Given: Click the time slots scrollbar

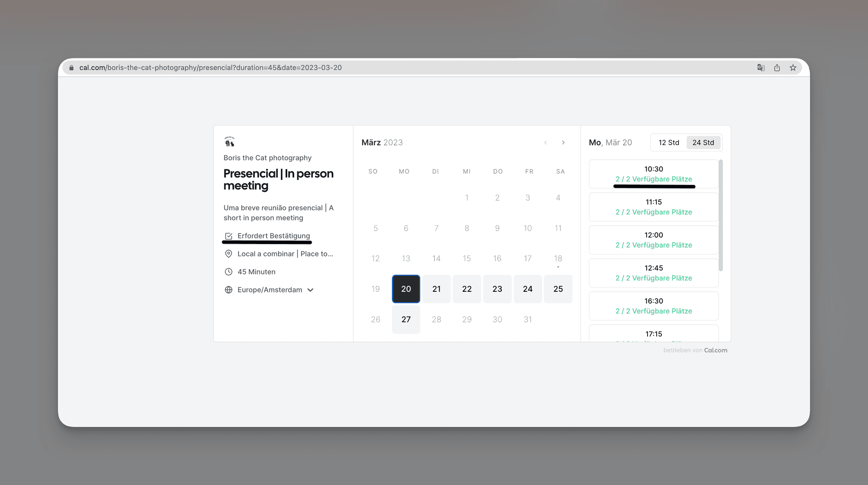Looking at the screenshot, I should coord(721,215).
